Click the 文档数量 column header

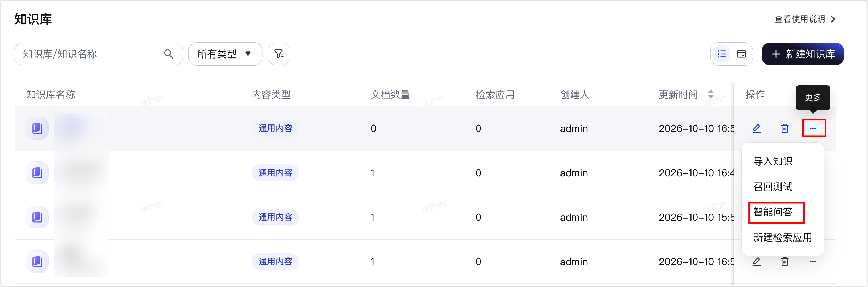[390, 94]
